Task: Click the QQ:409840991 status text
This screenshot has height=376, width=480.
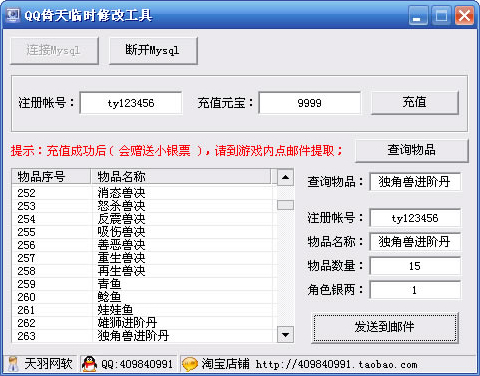Action: point(137,364)
